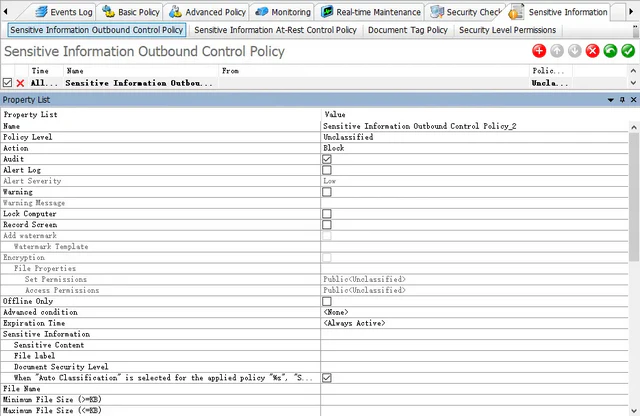Screen dimensions: 640x416
Task: Click the Sensitive Content value cell
Action: click(474, 345)
